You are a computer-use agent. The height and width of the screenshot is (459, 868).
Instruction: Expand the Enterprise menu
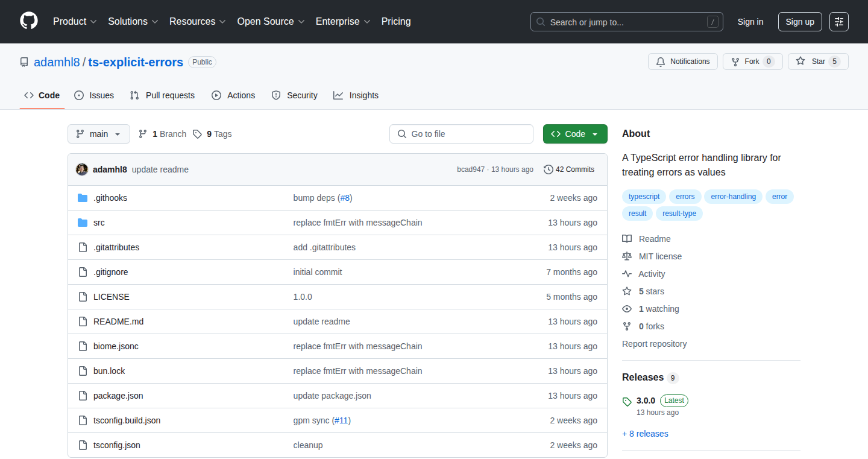(x=344, y=22)
